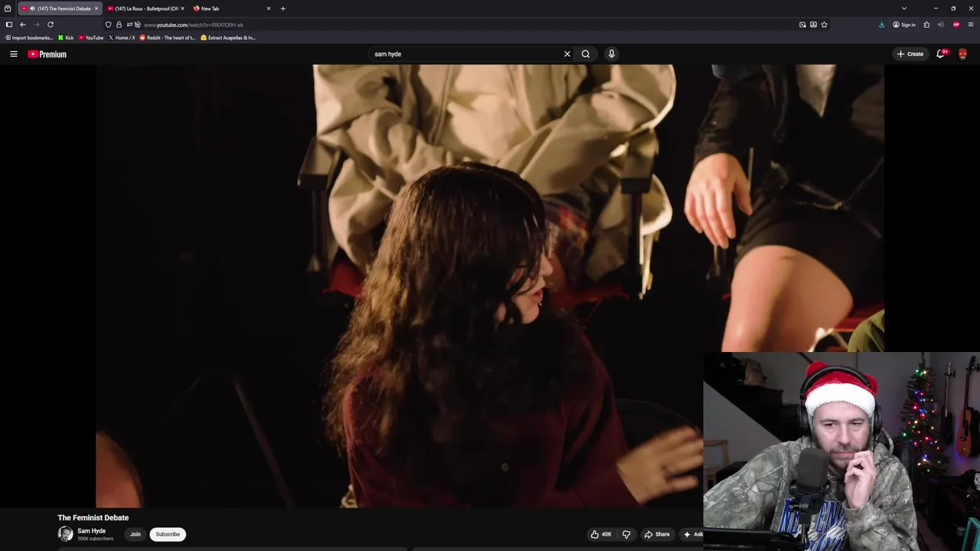Open the Extract Acapellas bookmark
Image resolution: width=980 pixels, height=551 pixels.
(x=228, y=37)
